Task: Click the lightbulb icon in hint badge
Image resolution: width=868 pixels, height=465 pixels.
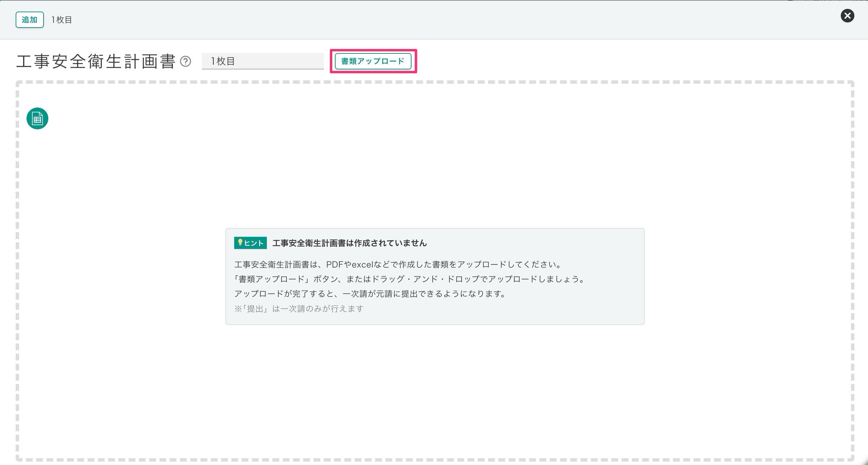Action: click(240, 242)
